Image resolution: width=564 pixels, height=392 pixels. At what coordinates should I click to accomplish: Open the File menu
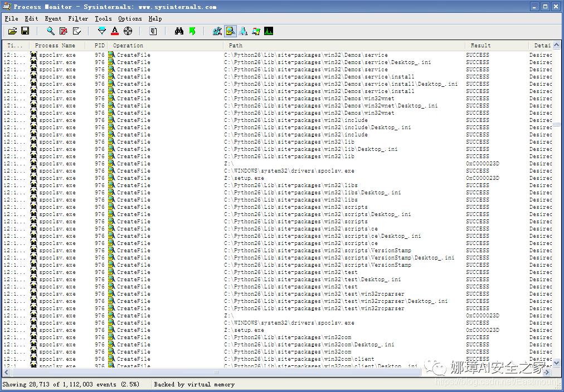point(12,19)
